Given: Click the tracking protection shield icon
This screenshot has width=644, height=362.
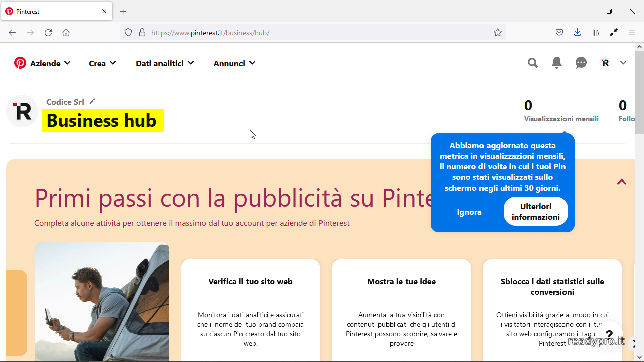Looking at the screenshot, I should (128, 33).
